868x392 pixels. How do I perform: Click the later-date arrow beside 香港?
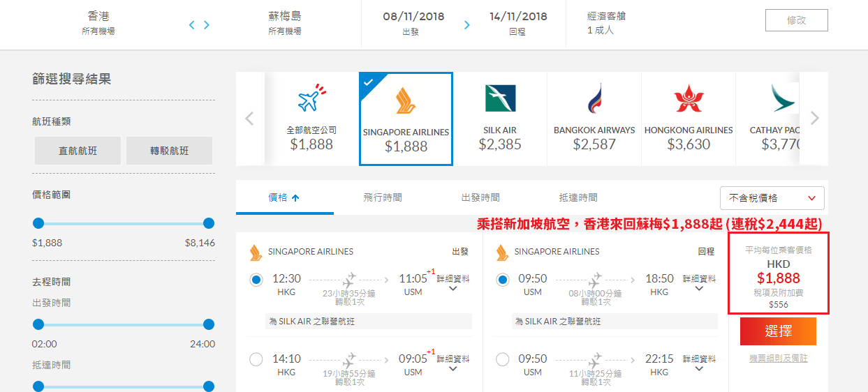[x=207, y=25]
